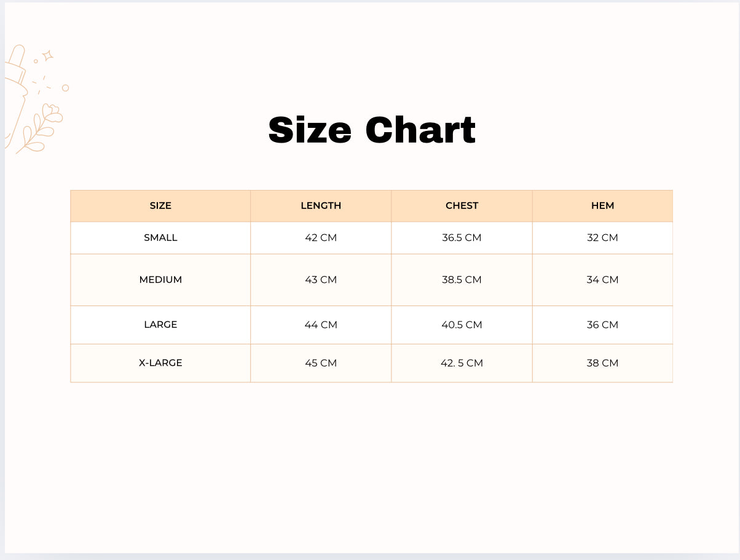Viewport: 740px width, 560px height.
Task: Click the HEM column header
Action: (x=602, y=206)
